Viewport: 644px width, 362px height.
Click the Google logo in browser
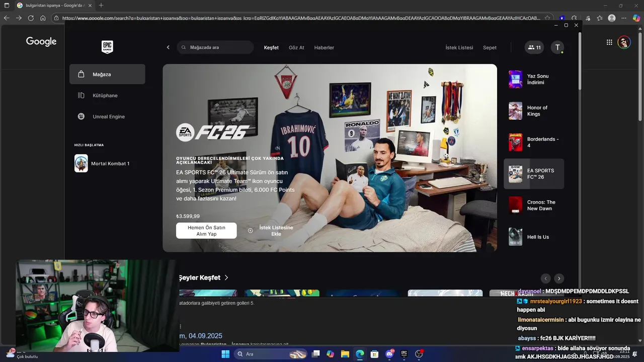(x=41, y=42)
